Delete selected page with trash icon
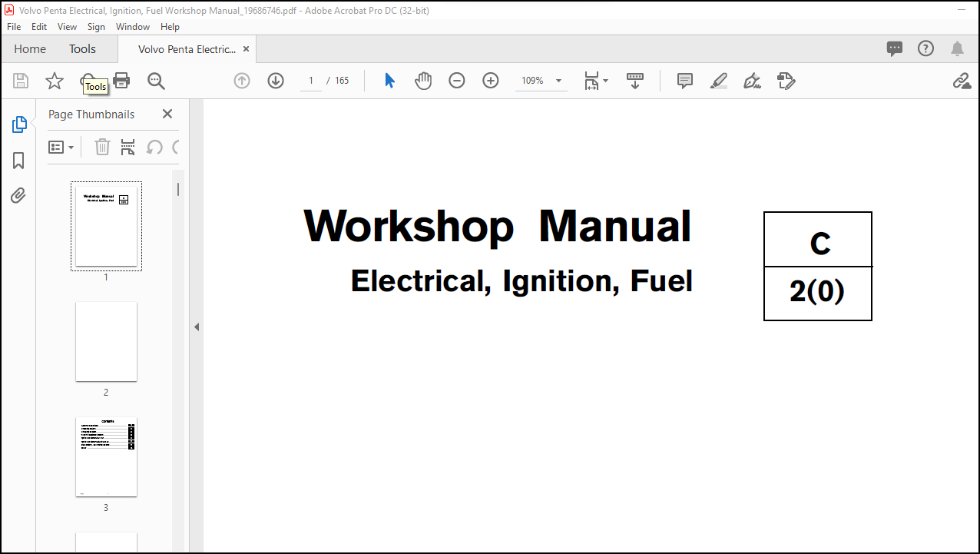980x554 pixels. tap(102, 147)
